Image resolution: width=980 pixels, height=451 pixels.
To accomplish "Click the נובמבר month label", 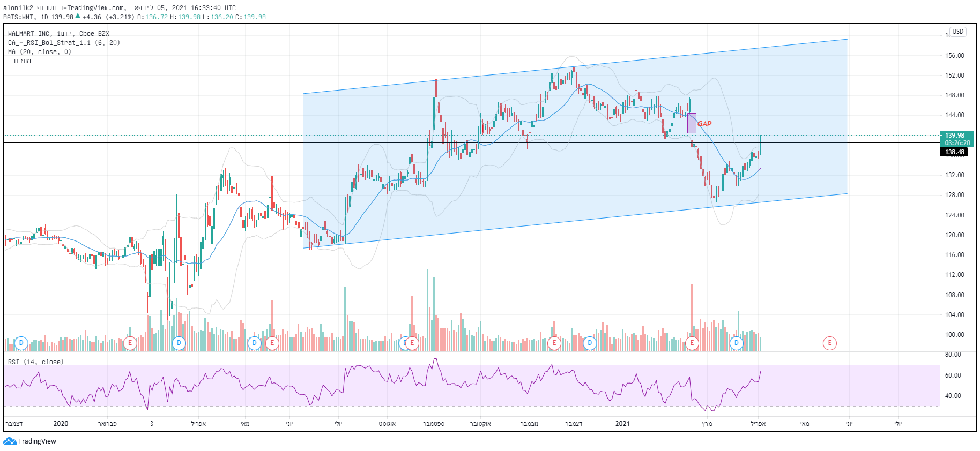I will click(x=529, y=424).
